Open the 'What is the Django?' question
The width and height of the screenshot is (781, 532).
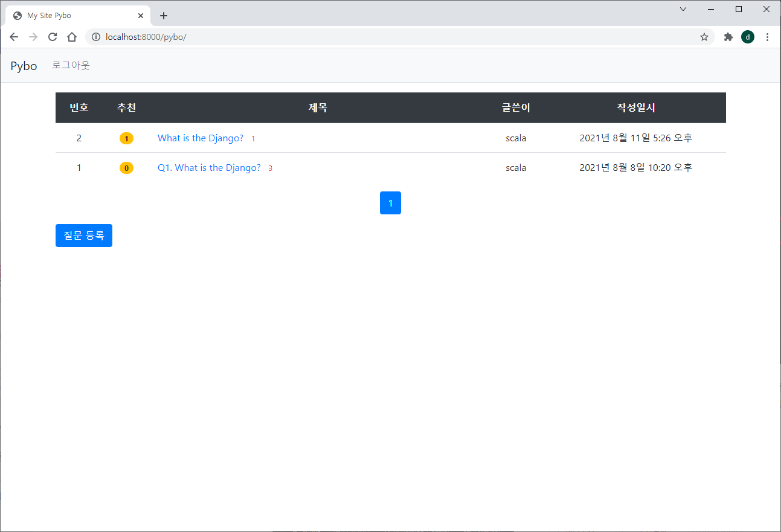coord(201,138)
